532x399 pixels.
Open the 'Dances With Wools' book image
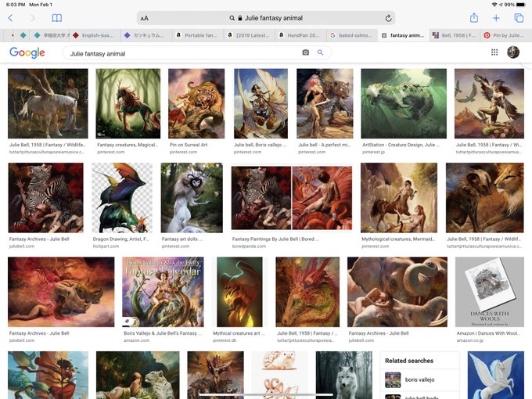point(490,292)
